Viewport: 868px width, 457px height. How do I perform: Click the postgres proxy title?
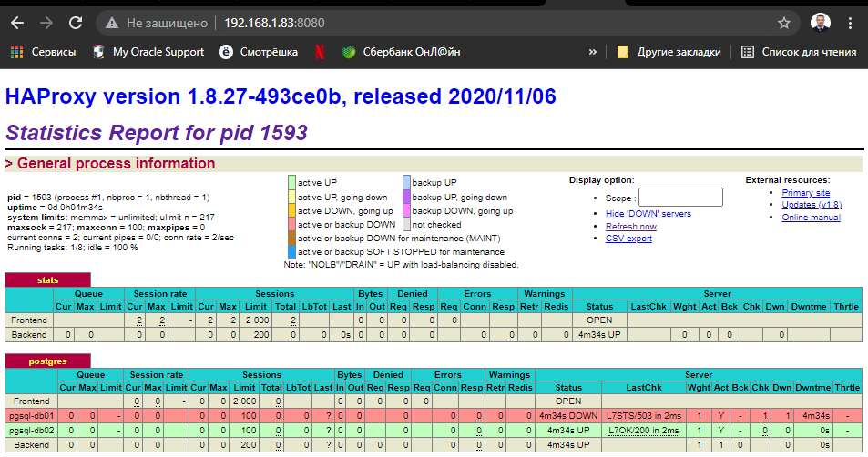(x=47, y=361)
